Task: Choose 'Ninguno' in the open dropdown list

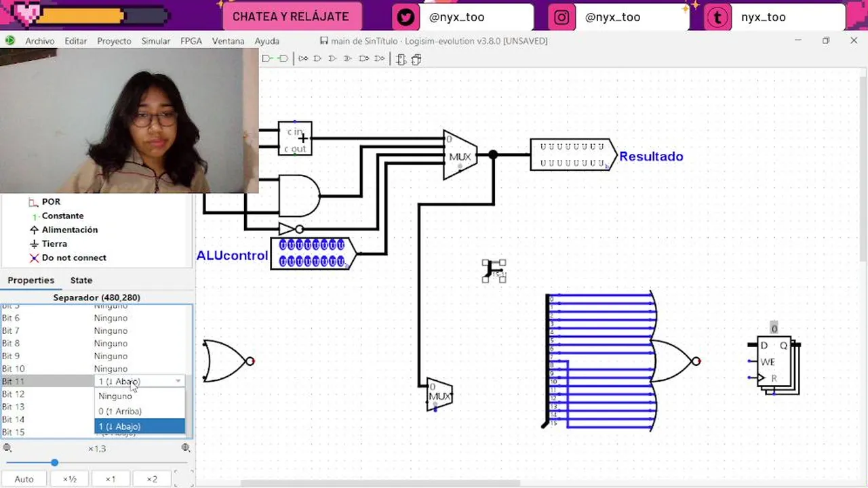Action: 139,396
